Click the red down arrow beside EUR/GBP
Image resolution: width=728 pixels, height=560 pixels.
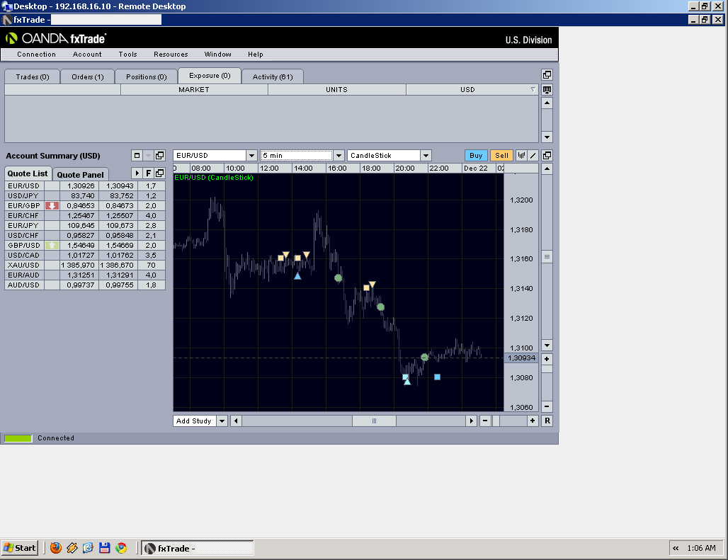52,205
